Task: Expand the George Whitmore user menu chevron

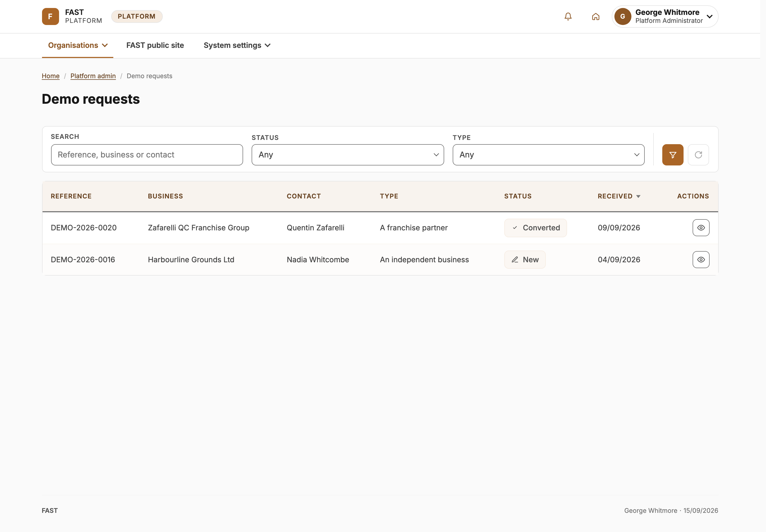Action: [710, 16]
